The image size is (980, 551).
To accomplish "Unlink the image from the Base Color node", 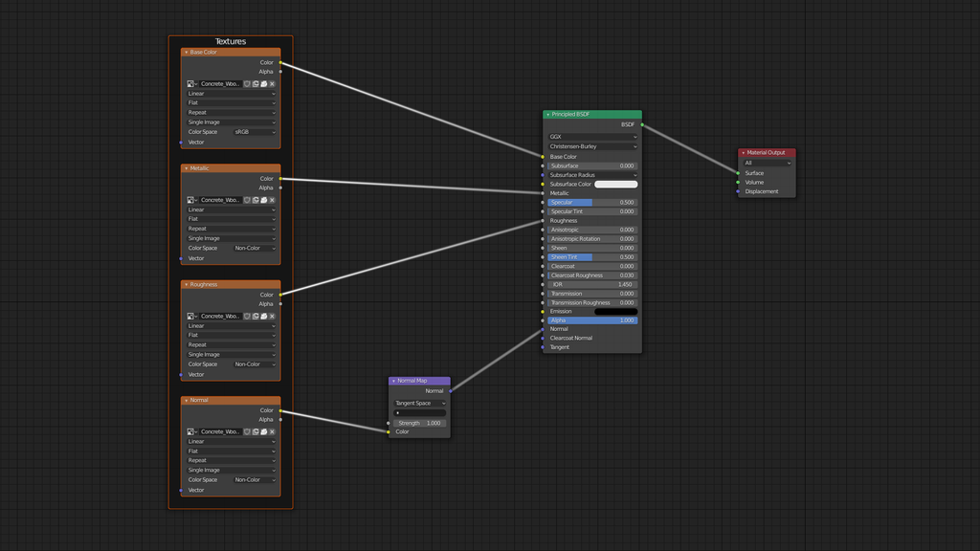I will [x=273, y=84].
